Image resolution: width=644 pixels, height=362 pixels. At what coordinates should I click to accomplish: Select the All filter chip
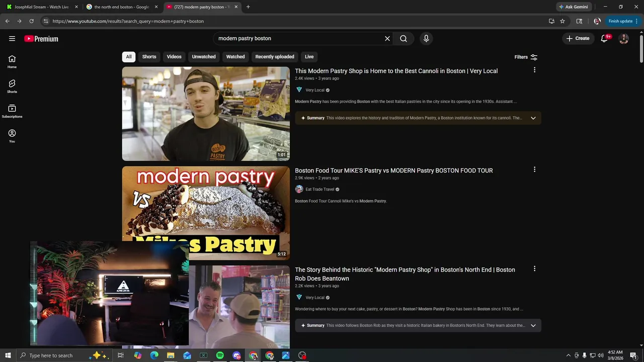tap(129, 57)
